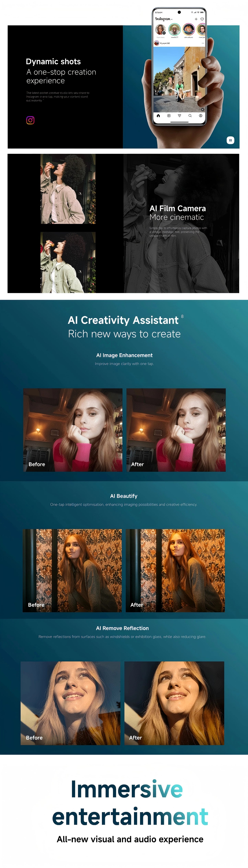Click the "AI Image Enhancement" title
The width and height of the screenshot is (248, 868).
click(x=124, y=355)
